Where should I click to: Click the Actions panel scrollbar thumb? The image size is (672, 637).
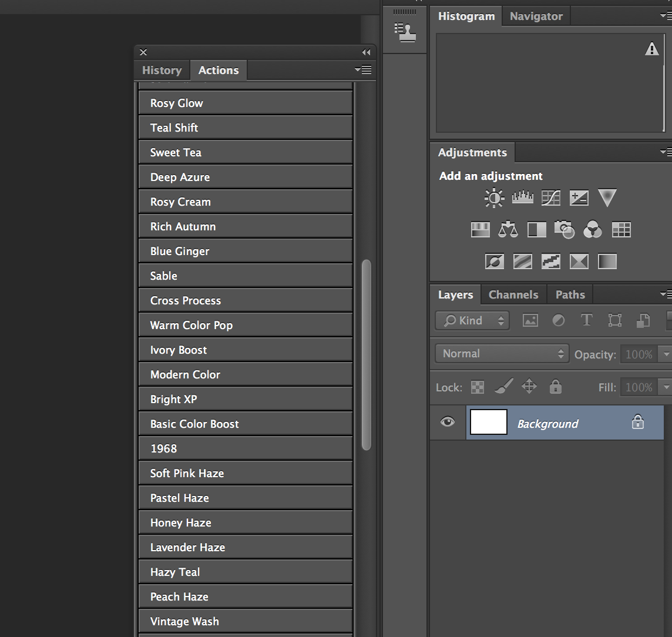(367, 355)
